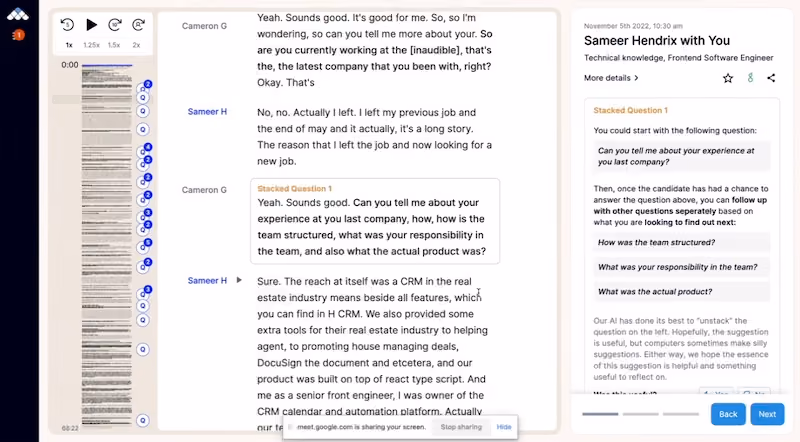Viewport: 800px width, 442px height.
Task: Select the timeline question marker with badge 5
Action: [x=143, y=247]
